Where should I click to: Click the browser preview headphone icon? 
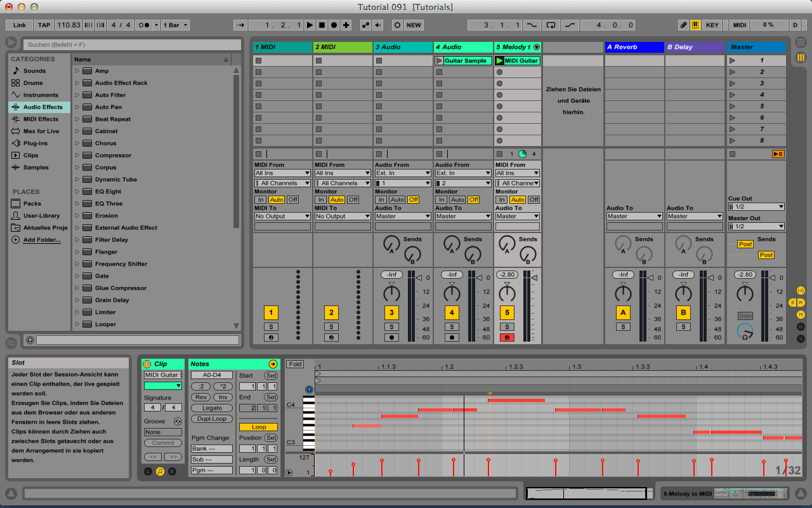30,340
